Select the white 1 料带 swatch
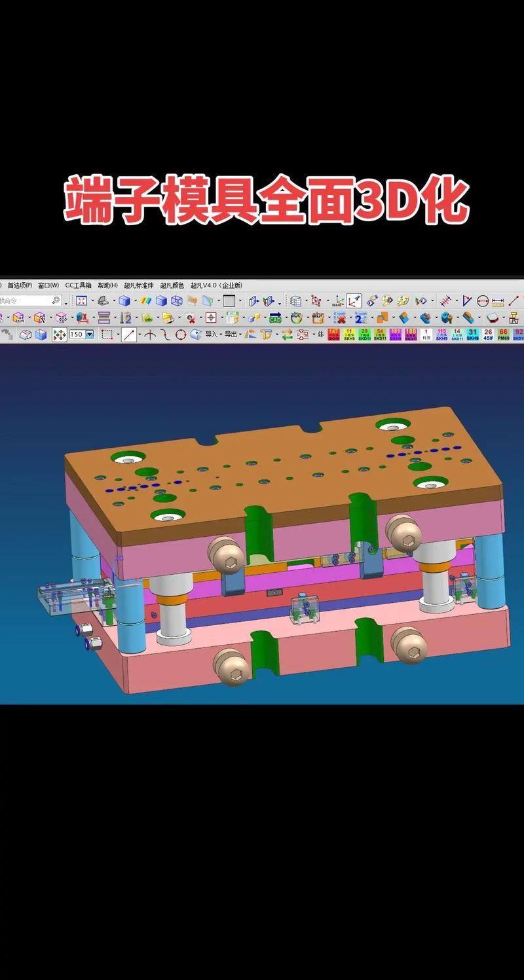The width and height of the screenshot is (524, 980). 427,335
